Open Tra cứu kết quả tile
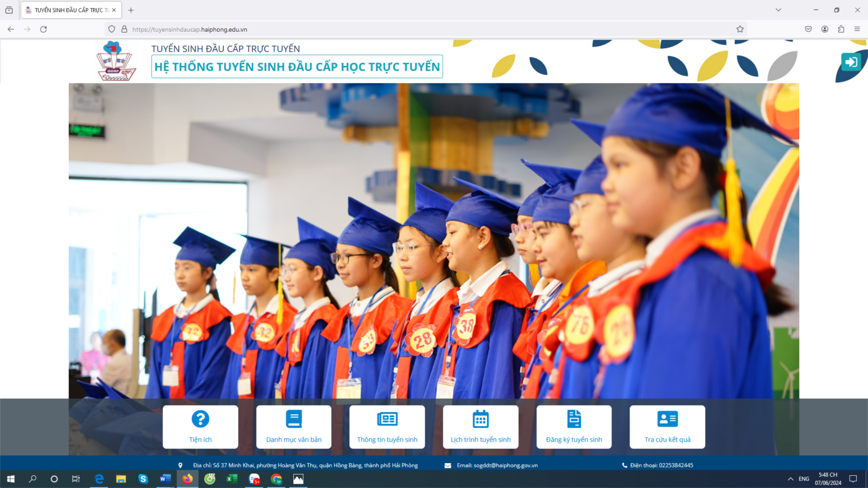 click(x=667, y=427)
